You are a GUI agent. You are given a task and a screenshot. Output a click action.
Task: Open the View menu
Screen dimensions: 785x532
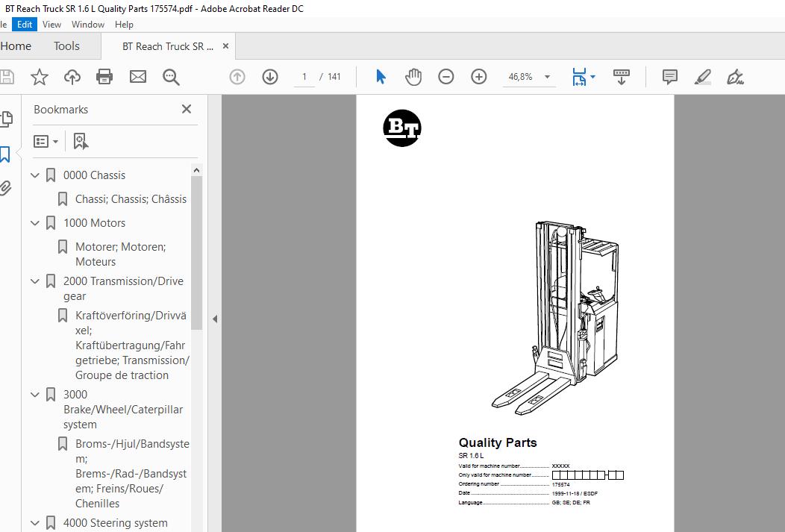51,25
